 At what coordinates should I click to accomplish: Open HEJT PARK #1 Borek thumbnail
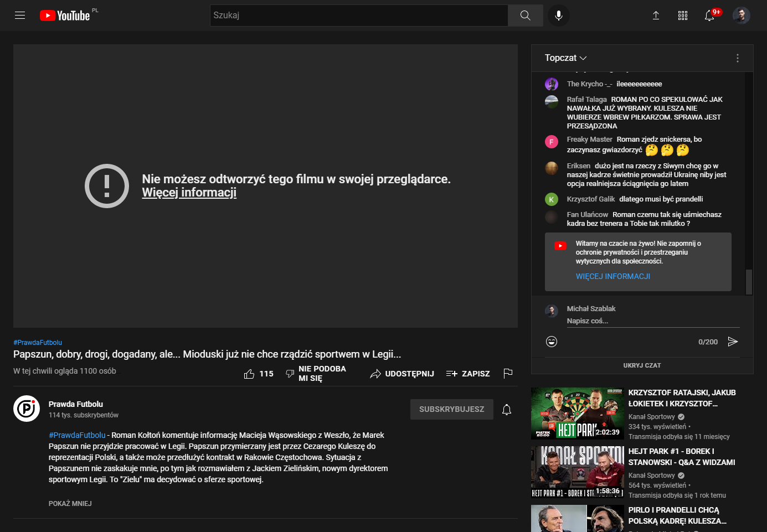point(578,472)
